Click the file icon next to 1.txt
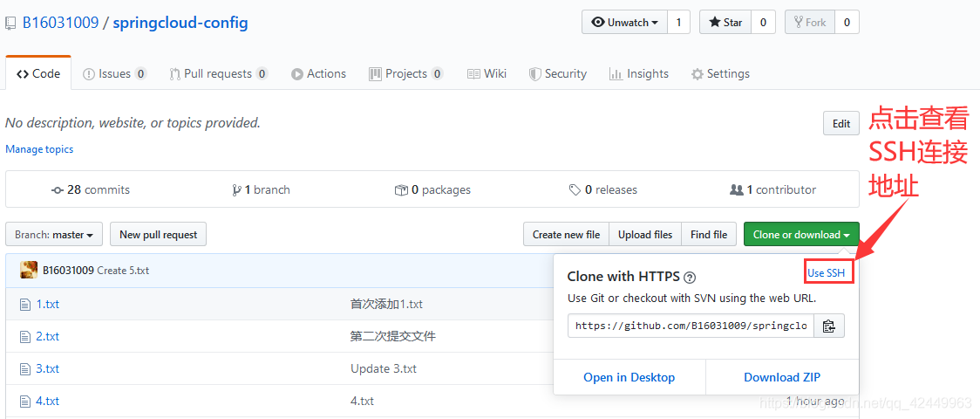This screenshot has height=419, width=980. pyautogui.click(x=24, y=305)
